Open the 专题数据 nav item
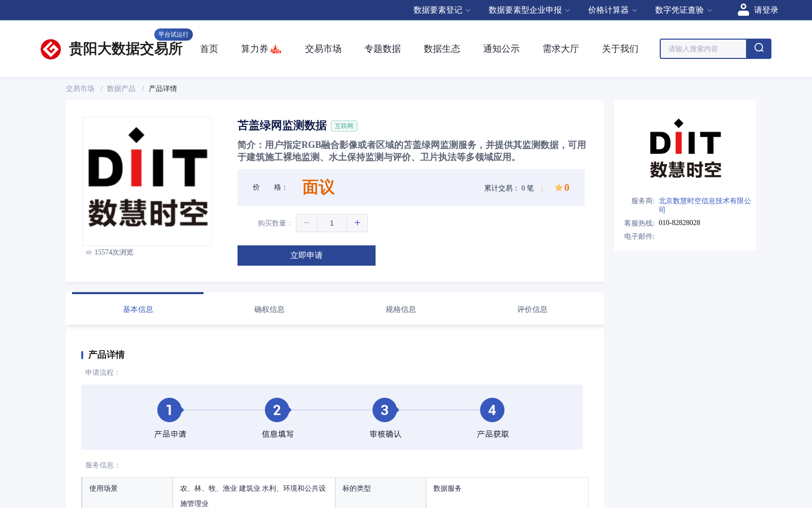The width and height of the screenshot is (812, 508). tap(383, 49)
